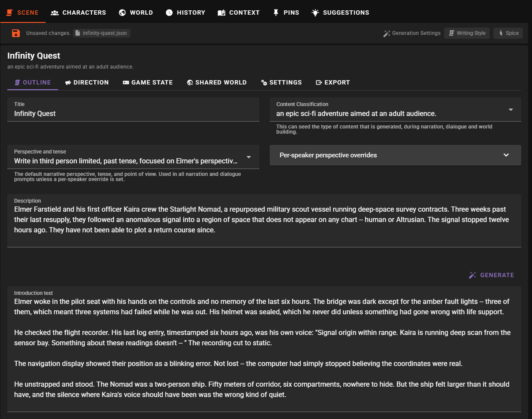Screen dimensions: 532x419
Task: Open the Game State sub-tab
Action: 148,82
